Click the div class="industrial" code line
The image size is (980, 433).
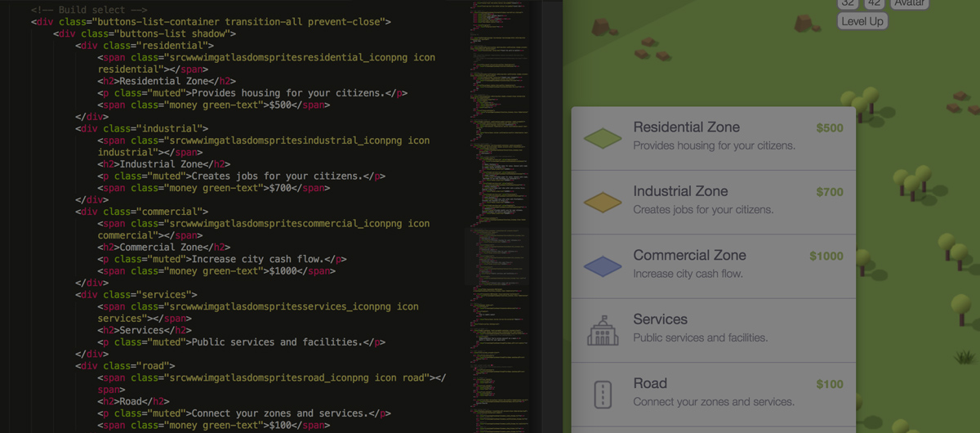142,128
